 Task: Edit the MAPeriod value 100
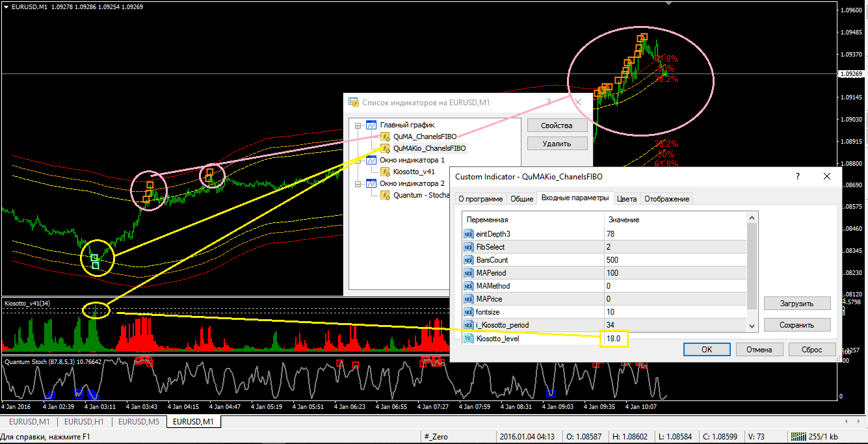pyautogui.click(x=675, y=273)
